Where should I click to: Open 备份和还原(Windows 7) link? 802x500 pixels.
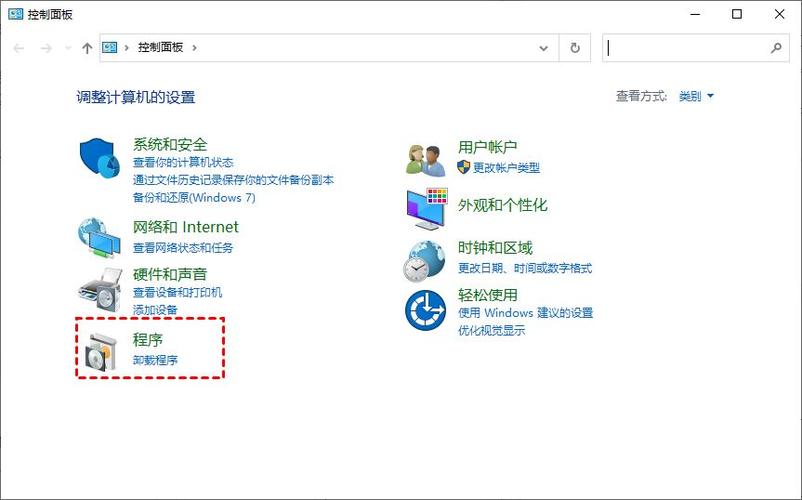click(194, 197)
